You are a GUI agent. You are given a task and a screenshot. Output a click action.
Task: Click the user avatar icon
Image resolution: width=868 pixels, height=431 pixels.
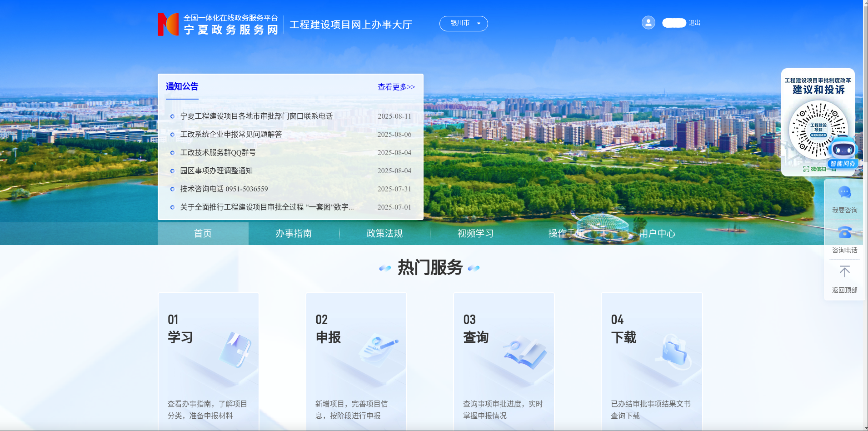point(648,23)
